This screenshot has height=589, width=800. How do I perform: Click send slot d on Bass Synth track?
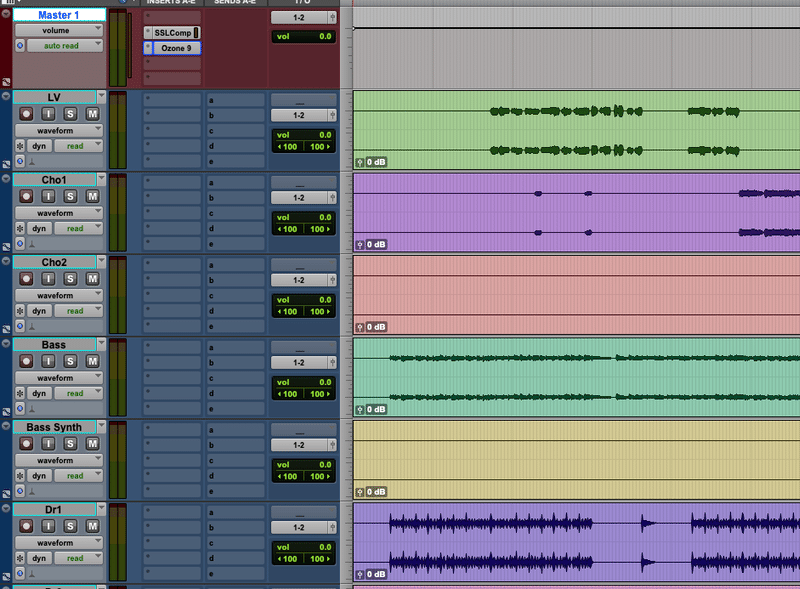pos(236,476)
